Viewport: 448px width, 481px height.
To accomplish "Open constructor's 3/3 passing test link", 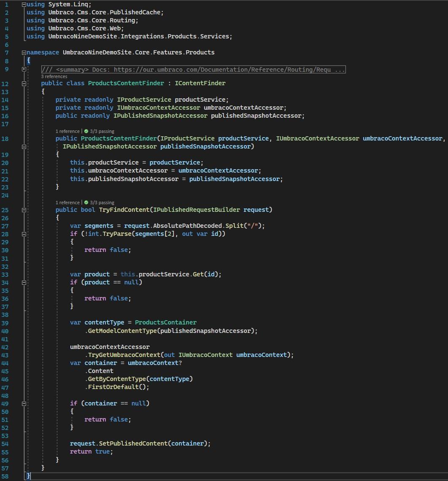I will click(102, 131).
